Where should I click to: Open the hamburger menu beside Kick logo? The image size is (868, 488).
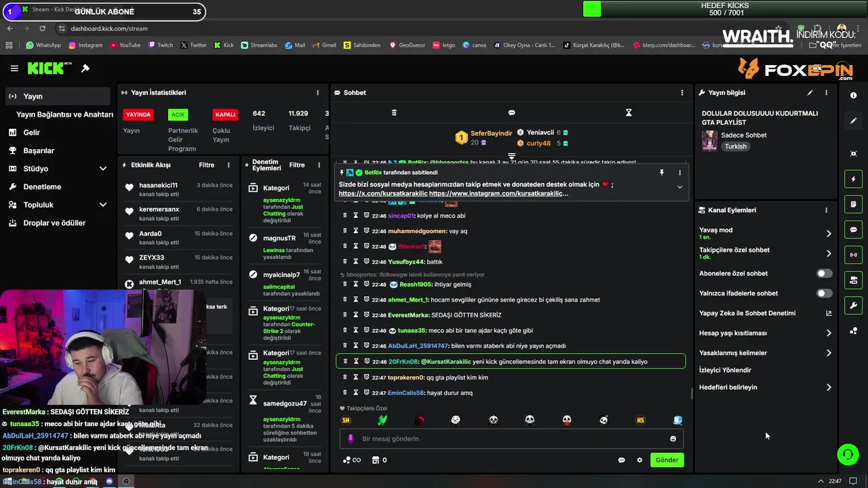(14, 68)
